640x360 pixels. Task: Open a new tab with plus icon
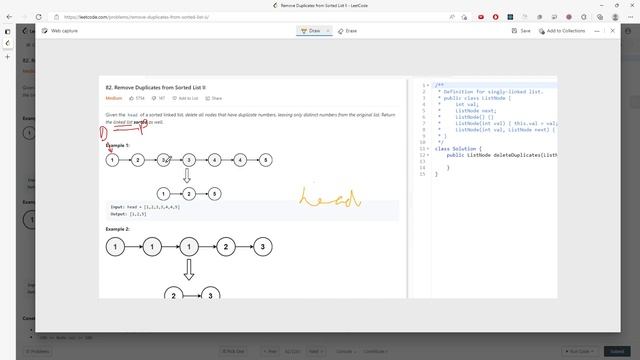click(x=7, y=57)
